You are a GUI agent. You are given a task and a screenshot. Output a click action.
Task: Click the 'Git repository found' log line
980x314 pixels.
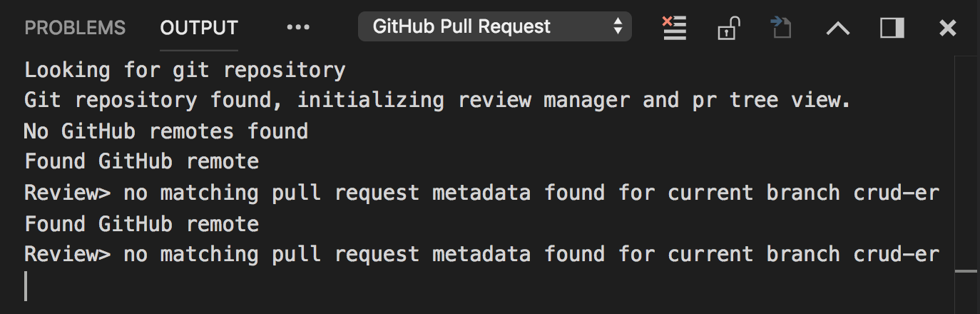(x=438, y=100)
